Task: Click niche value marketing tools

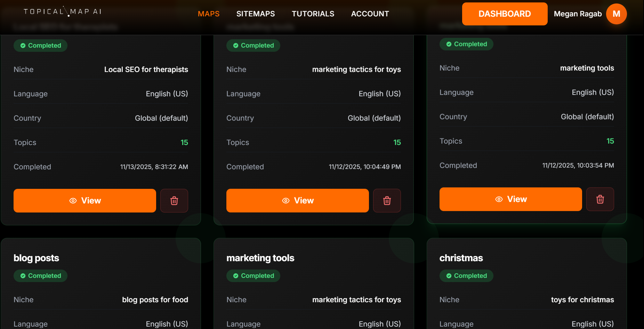Action: [587, 68]
